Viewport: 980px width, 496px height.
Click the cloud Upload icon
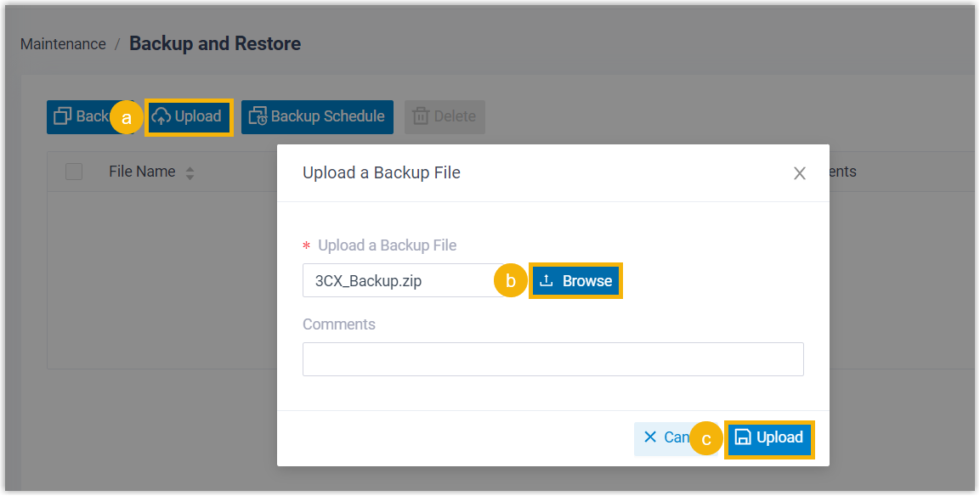click(x=161, y=116)
